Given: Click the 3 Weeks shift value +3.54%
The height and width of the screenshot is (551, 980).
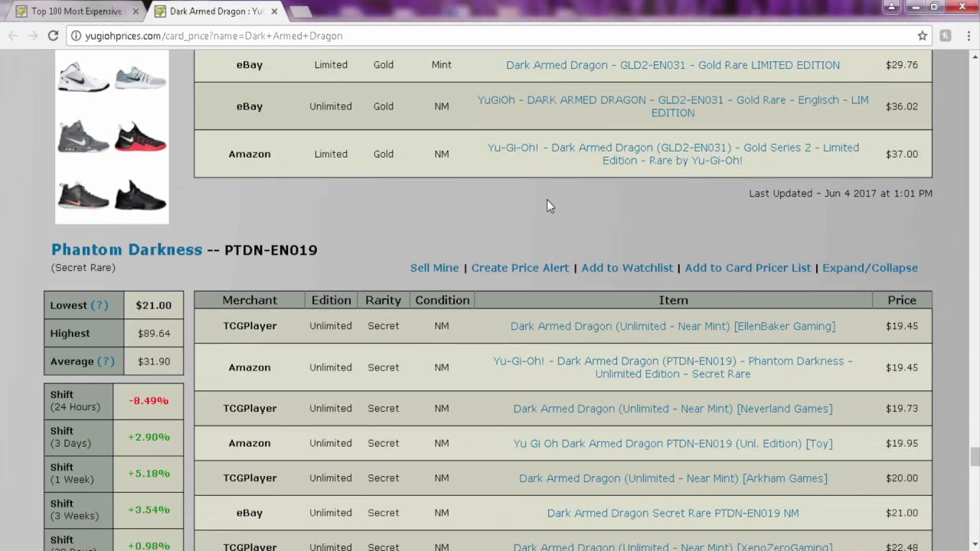Looking at the screenshot, I should coord(149,510).
